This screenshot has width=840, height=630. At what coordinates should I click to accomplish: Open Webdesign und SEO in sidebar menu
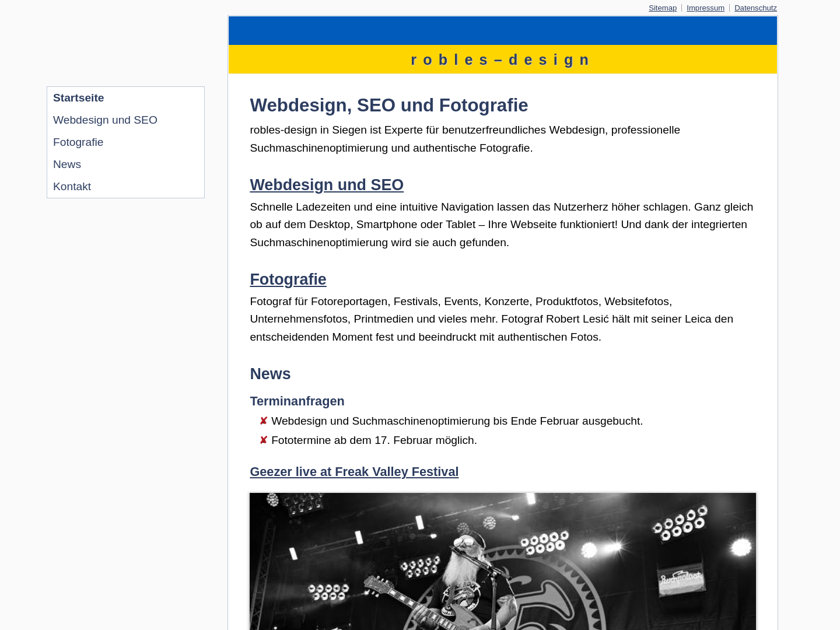(125, 120)
